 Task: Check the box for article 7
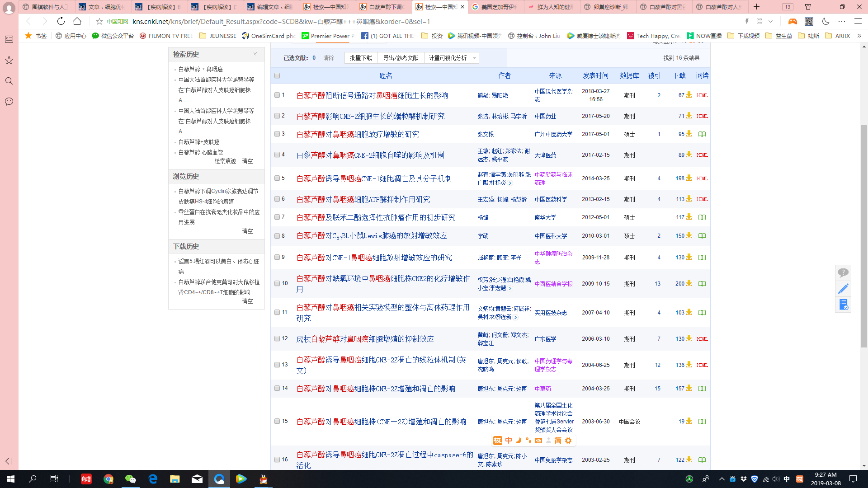(x=277, y=217)
